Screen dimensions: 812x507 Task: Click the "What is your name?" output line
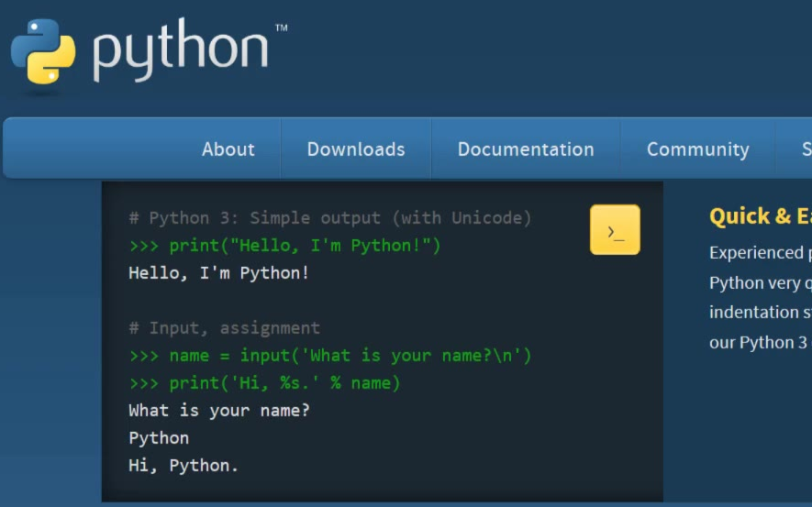tap(219, 411)
